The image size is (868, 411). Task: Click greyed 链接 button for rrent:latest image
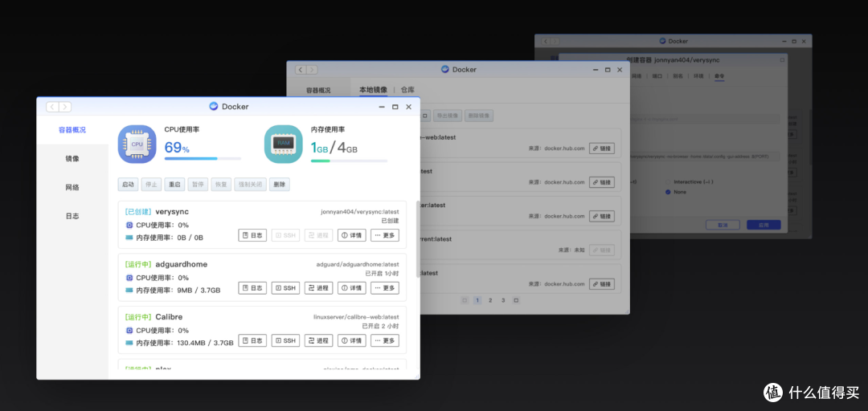pyautogui.click(x=602, y=250)
